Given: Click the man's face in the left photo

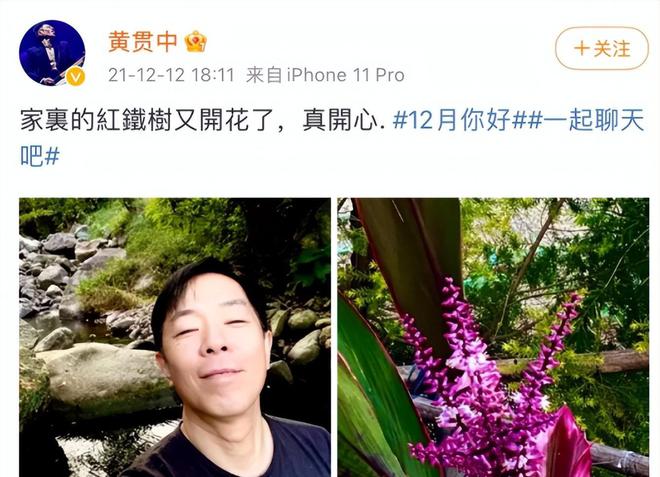Looking at the screenshot, I should [214, 339].
